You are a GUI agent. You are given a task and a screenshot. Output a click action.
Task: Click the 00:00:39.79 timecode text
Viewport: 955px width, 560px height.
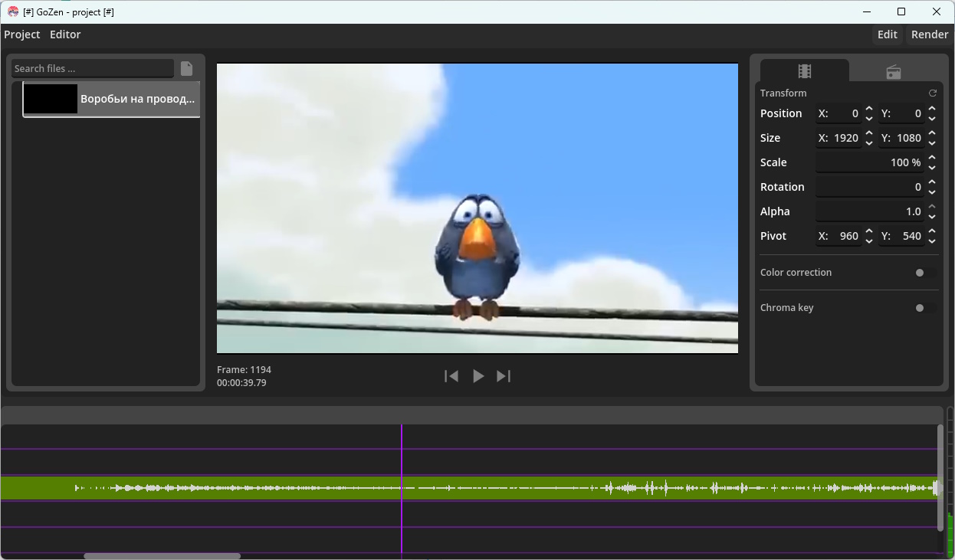tap(241, 383)
